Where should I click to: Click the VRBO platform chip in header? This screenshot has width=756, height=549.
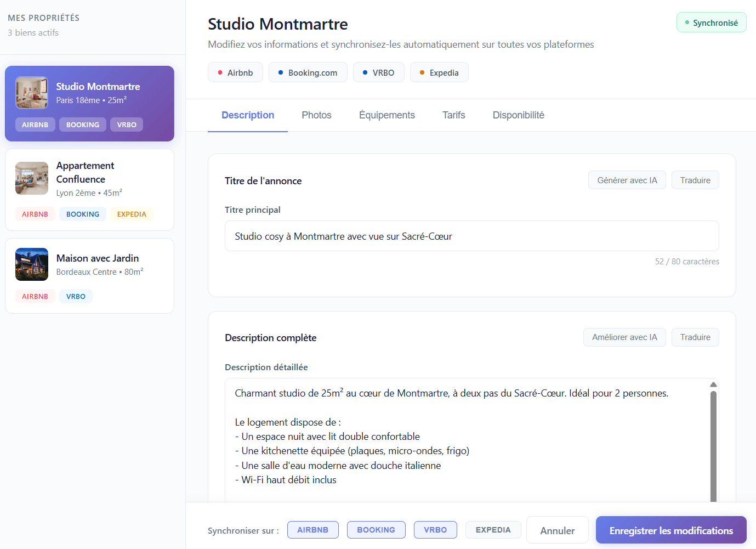pyautogui.click(x=379, y=72)
